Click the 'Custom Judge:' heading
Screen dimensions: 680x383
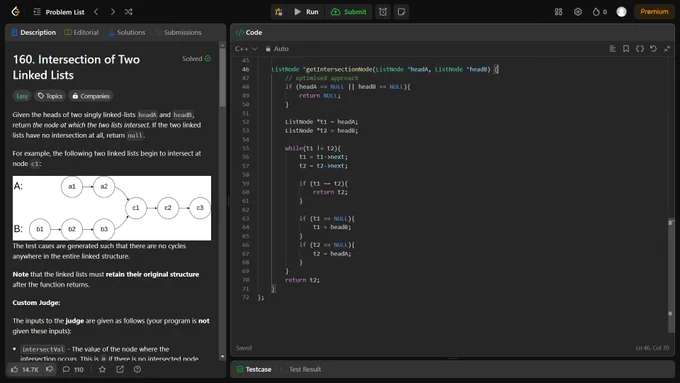pos(36,303)
